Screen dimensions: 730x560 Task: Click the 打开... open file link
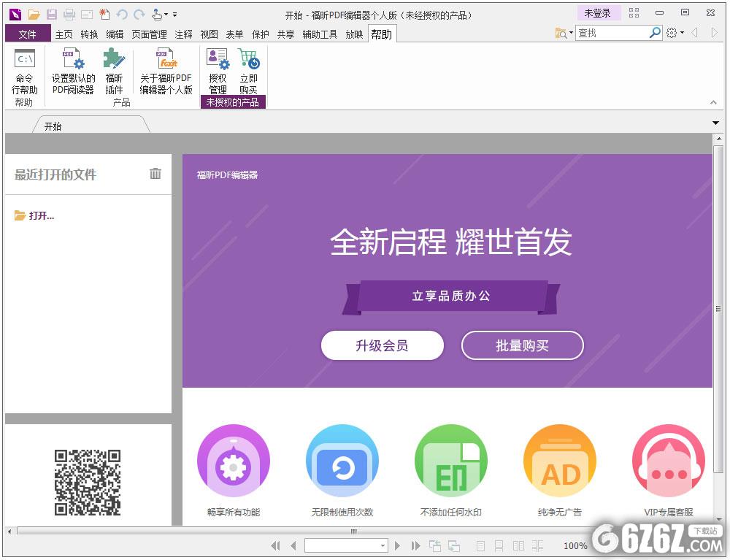(34, 215)
